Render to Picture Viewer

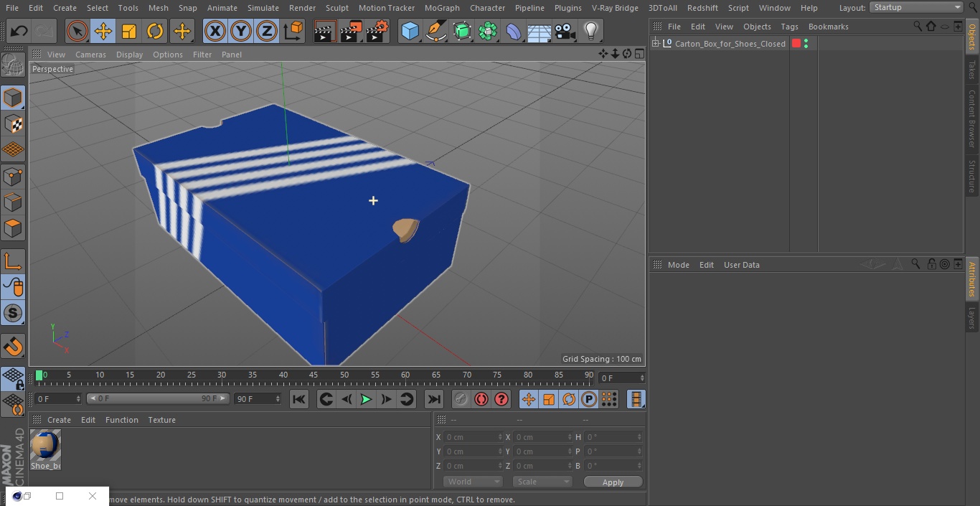coord(352,31)
